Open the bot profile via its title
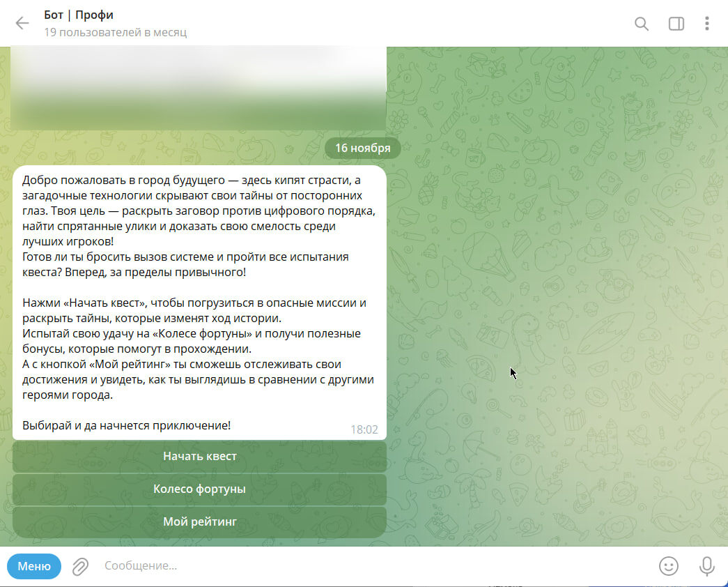Screen dimensions: 728x587 [79, 15]
